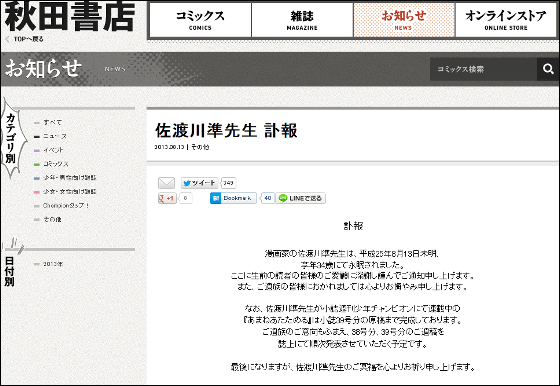Screen dimensions: 560x386
Task: Click the TOPへ戻る link
Action: coord(29,39)
